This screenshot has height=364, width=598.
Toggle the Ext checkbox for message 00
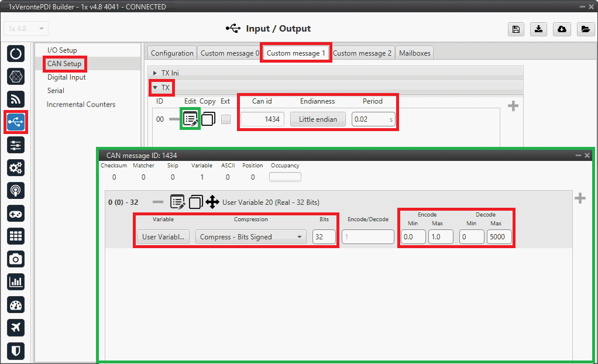[x=225, y=119]
